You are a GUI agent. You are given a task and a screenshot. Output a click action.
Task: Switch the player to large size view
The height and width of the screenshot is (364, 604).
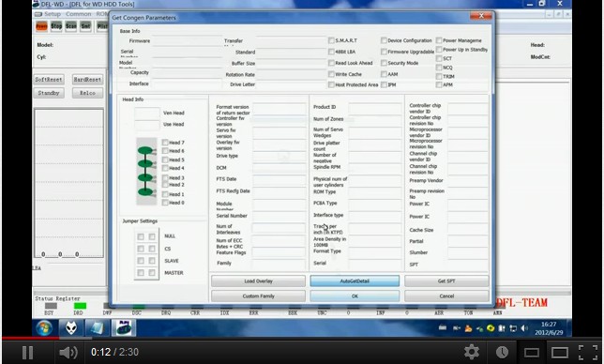coord(560,353)
